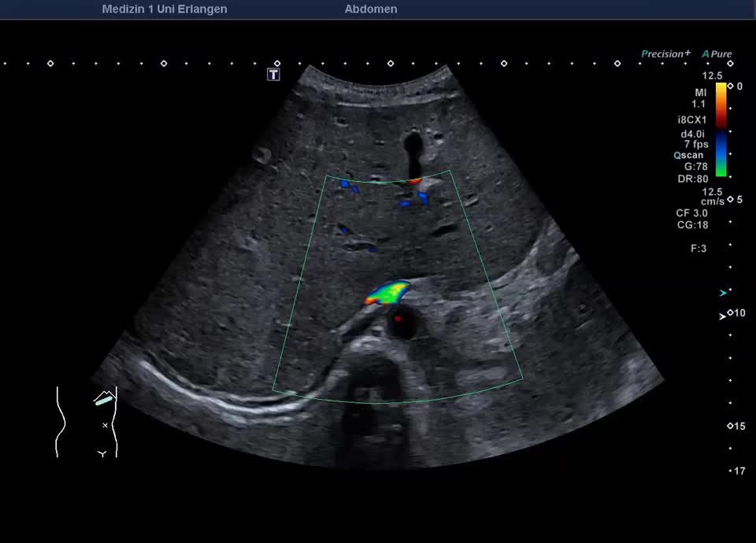Click the 'MI 1.1' mechanical index readout

click(x=699, y=98)
